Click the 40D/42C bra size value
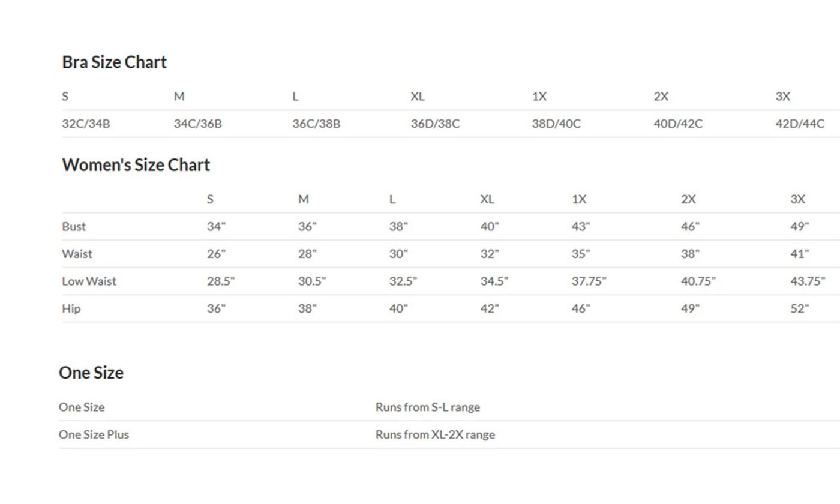 pyautogui.click(x=678, y=124)
